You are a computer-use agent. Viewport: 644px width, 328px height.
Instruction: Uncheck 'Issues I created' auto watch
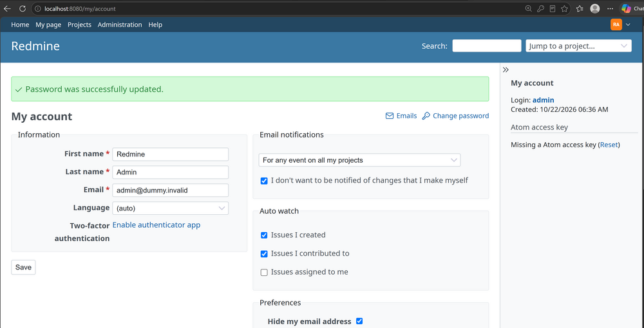tap(264, 235)
